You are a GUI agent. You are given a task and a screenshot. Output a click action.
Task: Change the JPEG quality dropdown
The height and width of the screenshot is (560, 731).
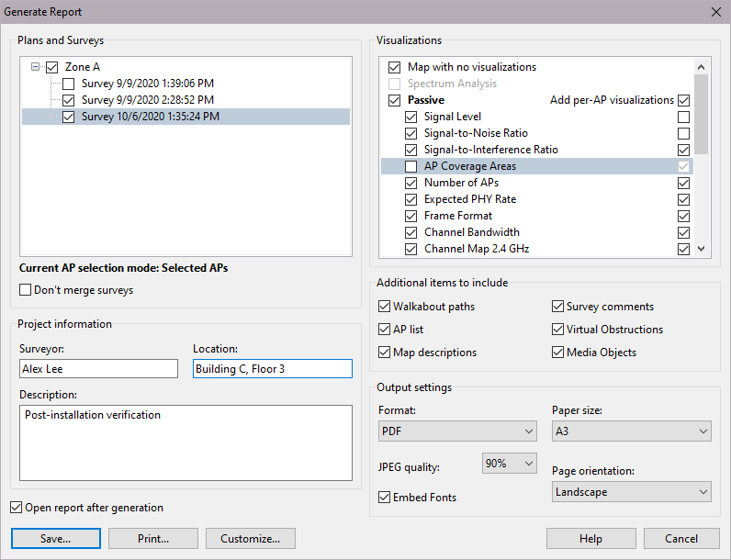coord(509,464)
